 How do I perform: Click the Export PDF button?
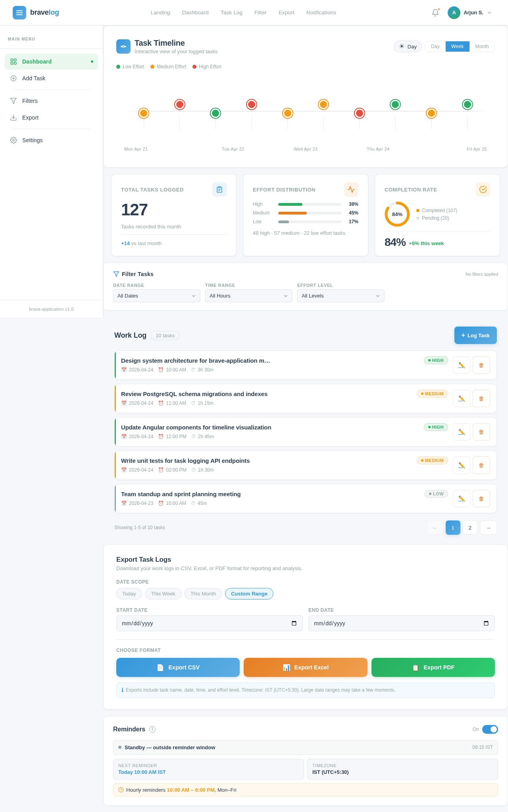[433, 667]
